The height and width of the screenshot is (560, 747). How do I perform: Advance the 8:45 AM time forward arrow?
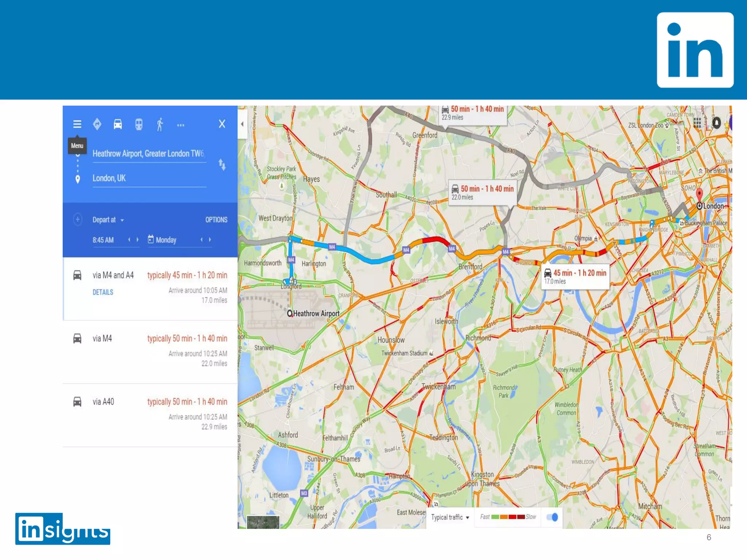click(x=138, y=240)
